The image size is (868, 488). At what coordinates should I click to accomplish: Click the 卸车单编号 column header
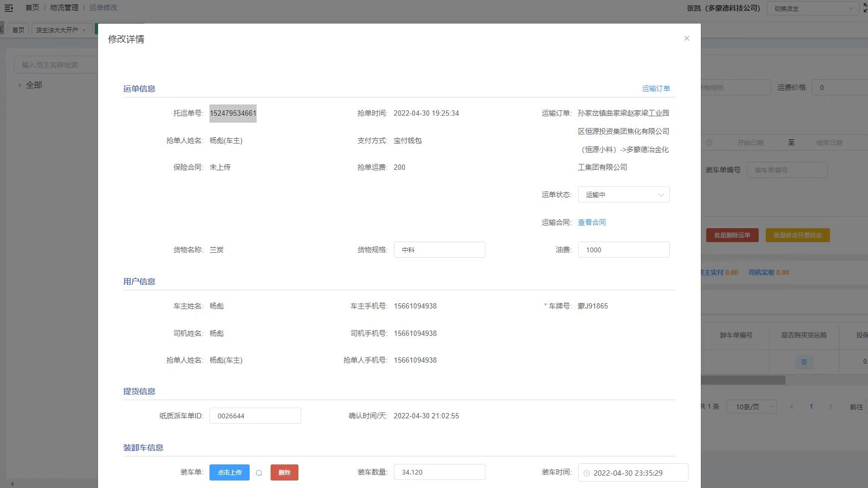pyautogui.click(x=736, y=335)
